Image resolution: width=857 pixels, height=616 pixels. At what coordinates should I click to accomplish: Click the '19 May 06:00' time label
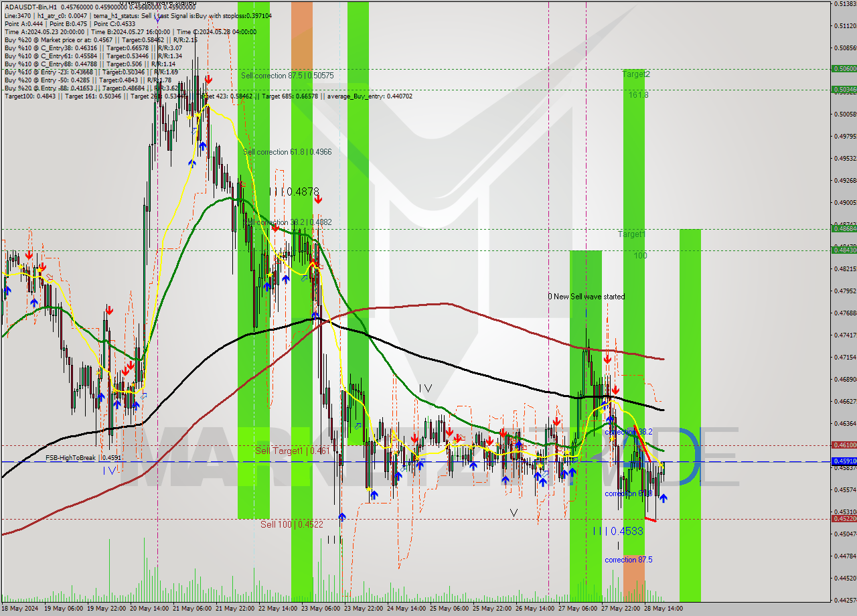pyautogui.click(x=63, y=609)
